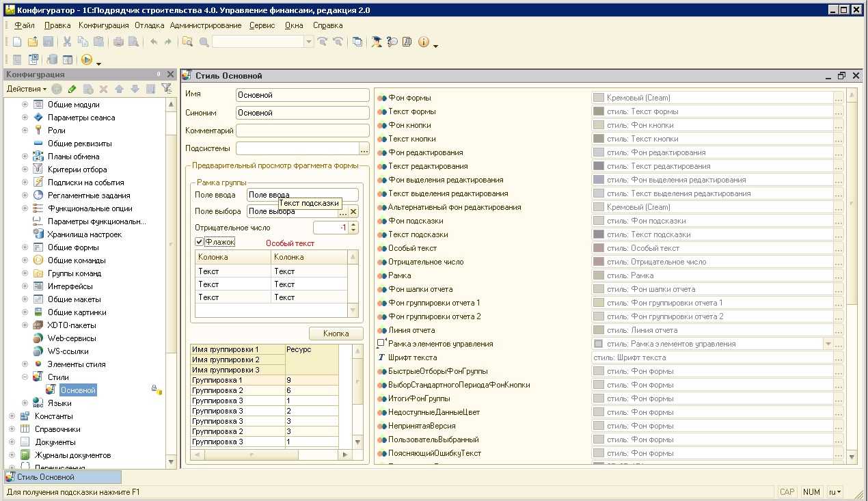This screenshot has width=868, height=501.
Task: Click the subsystem filter funnel icon
Action: [166, 89]
